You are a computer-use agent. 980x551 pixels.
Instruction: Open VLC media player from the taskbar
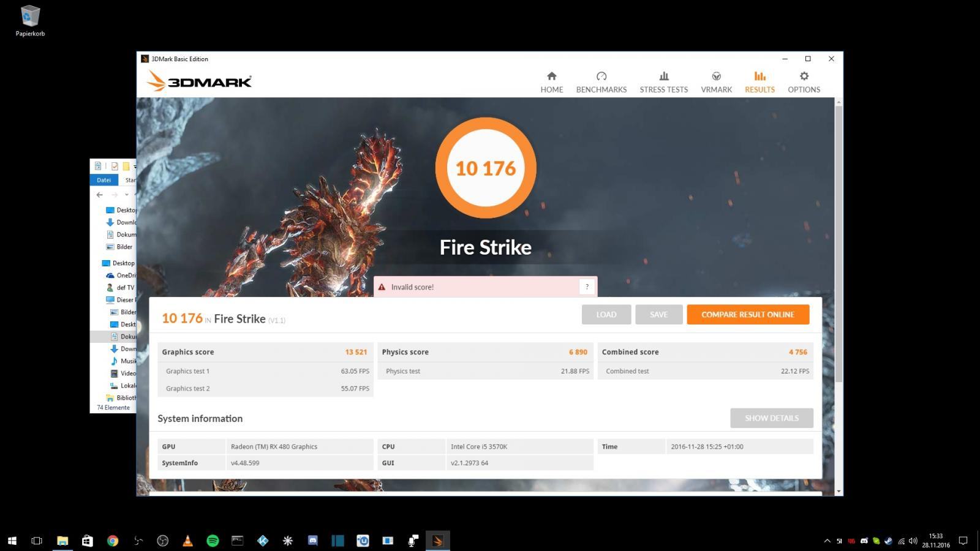pyautogui.click(x=187, y=541)
